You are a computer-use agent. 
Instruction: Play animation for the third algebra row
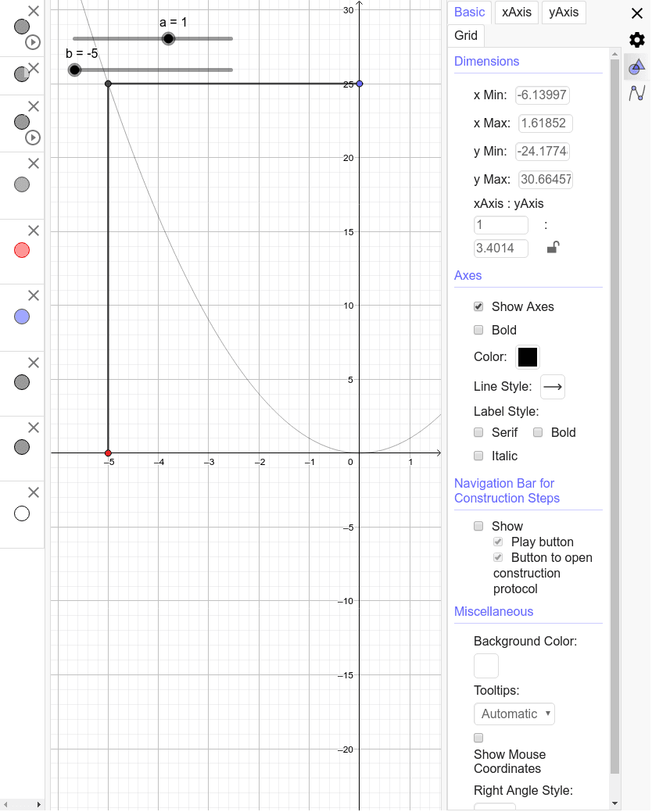point(33,138)
